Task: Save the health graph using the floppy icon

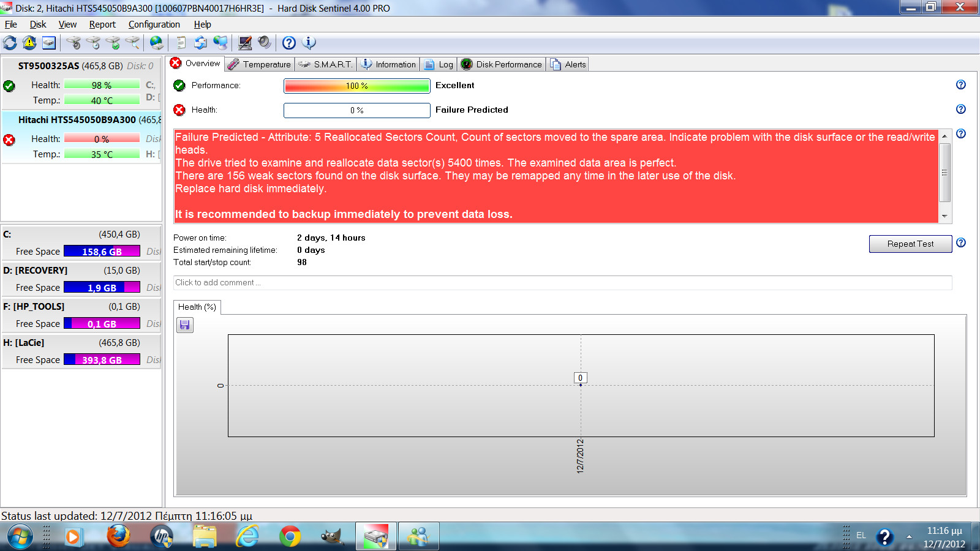Action: pos(185,325)
